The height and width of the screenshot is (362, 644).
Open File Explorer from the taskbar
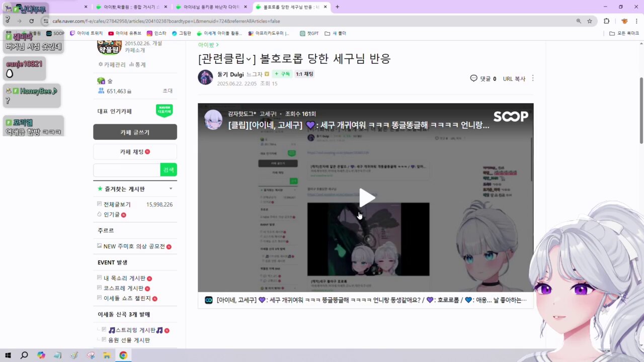(x=107, y=355)
